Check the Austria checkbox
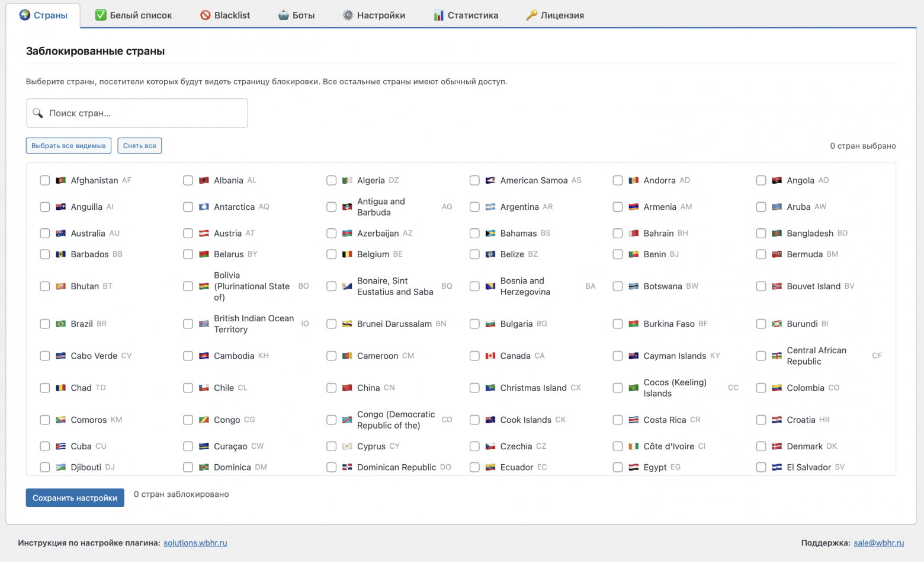This screenshot has height=562, width=924. [x=188, y=234]
